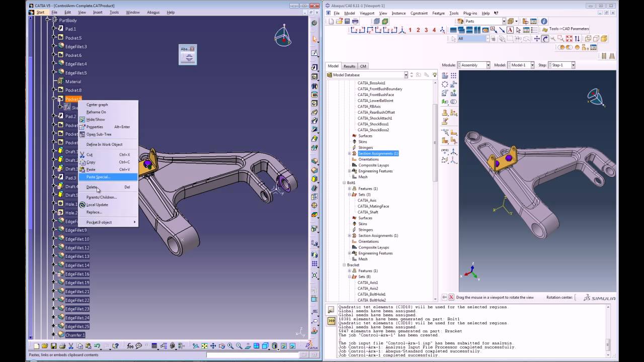Expand the 'Pocket.9 object' submenu
This screenshot has height=362, width=644.
coord(108,222)
